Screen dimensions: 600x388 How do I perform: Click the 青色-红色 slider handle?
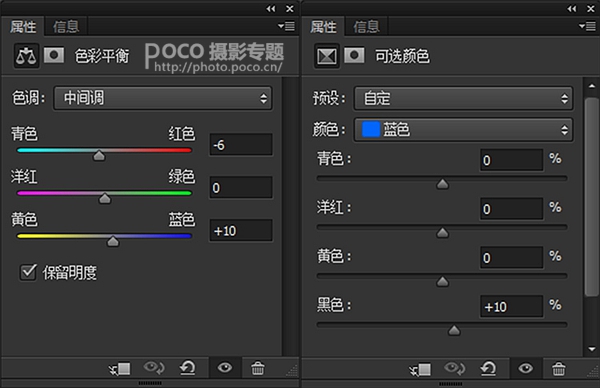[99, 155]
